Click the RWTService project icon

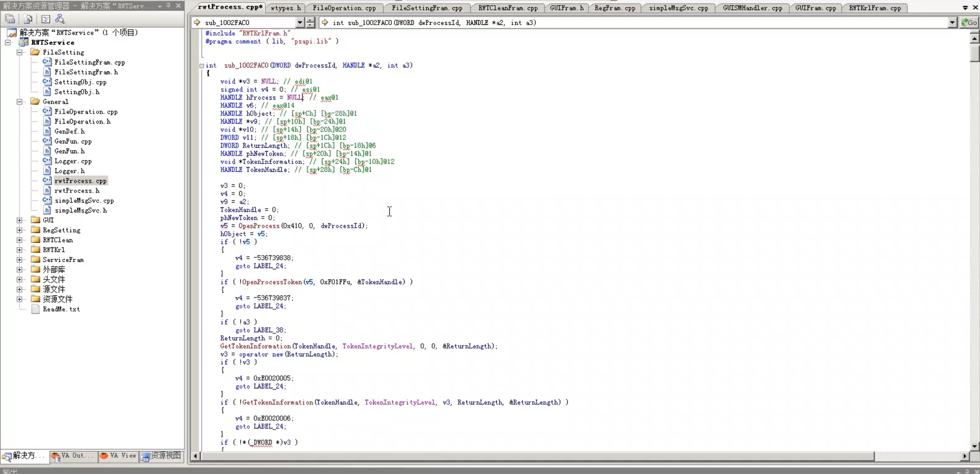pyautogui.click(x=24, y=43)
